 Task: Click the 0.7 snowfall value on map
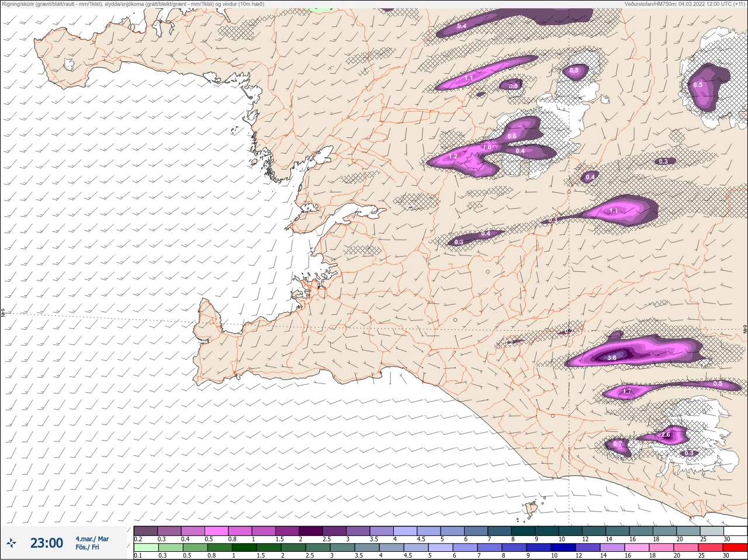[617, 444]
